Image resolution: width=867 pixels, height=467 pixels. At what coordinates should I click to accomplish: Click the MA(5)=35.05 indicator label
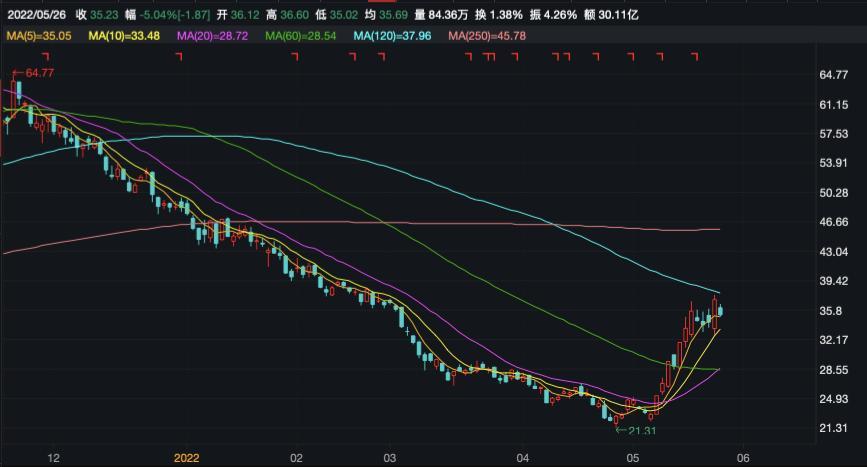pyautogui.click(x=40, y=36)
